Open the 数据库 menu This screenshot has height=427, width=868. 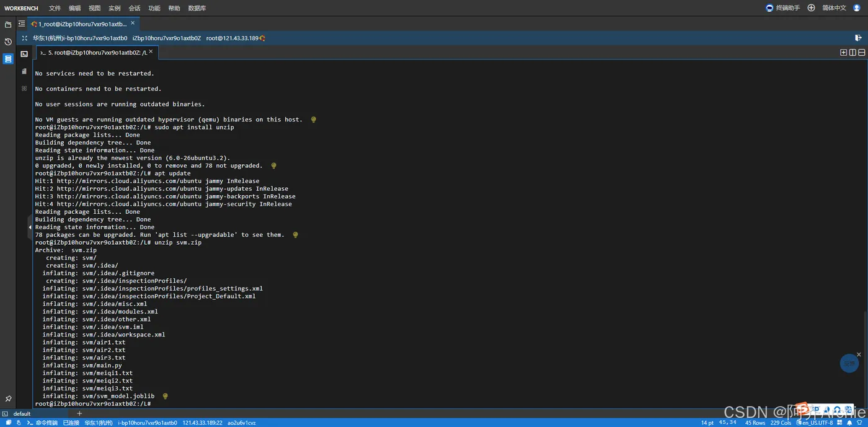(x=197, y=8)
